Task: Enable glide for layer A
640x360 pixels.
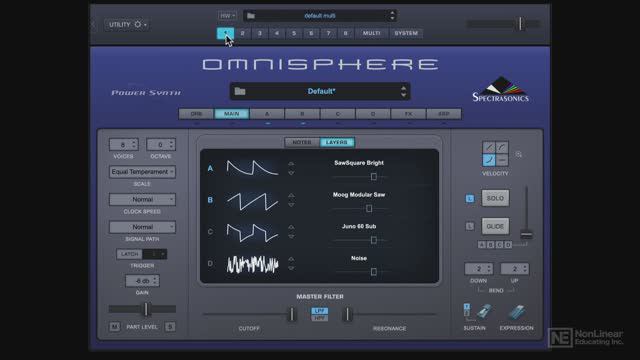Action: 482,245
